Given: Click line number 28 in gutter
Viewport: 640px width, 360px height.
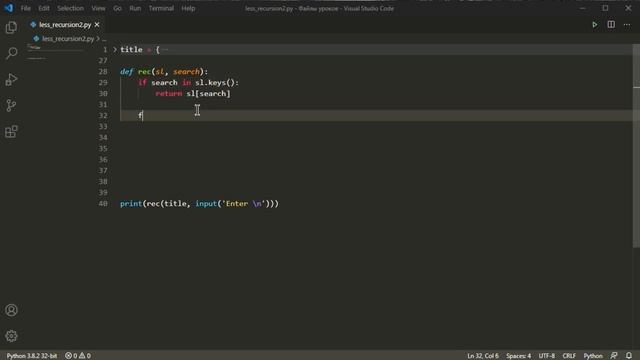Looking at the screenshot, I should pyautogui.click(x=103, y=71).
